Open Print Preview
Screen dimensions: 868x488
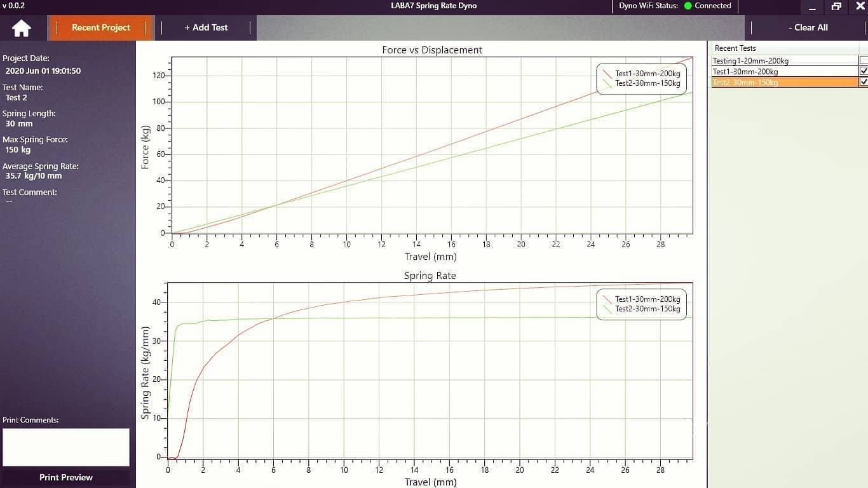66,477
